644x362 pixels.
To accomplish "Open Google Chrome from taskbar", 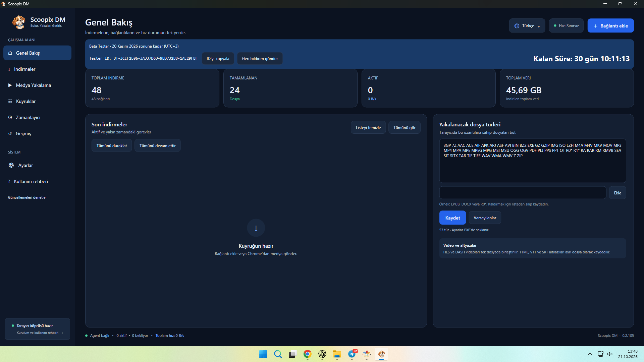I will point(307,354).
